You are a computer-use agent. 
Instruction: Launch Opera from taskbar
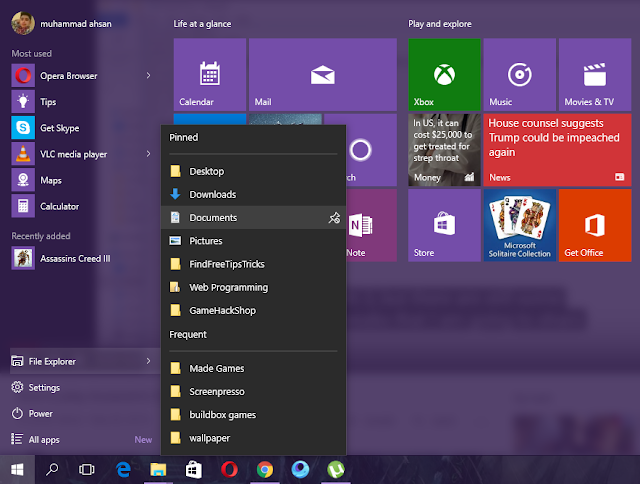(229, 470)
